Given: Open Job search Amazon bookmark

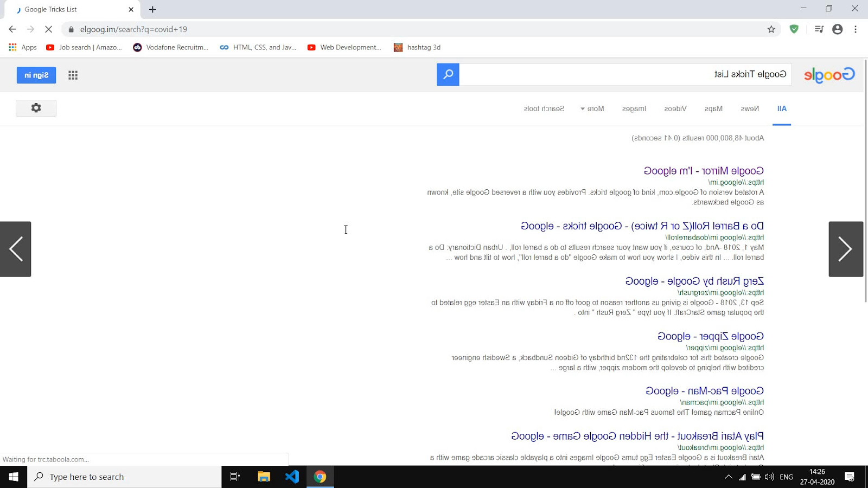Looking at the screenshot, I should point(84,47).
